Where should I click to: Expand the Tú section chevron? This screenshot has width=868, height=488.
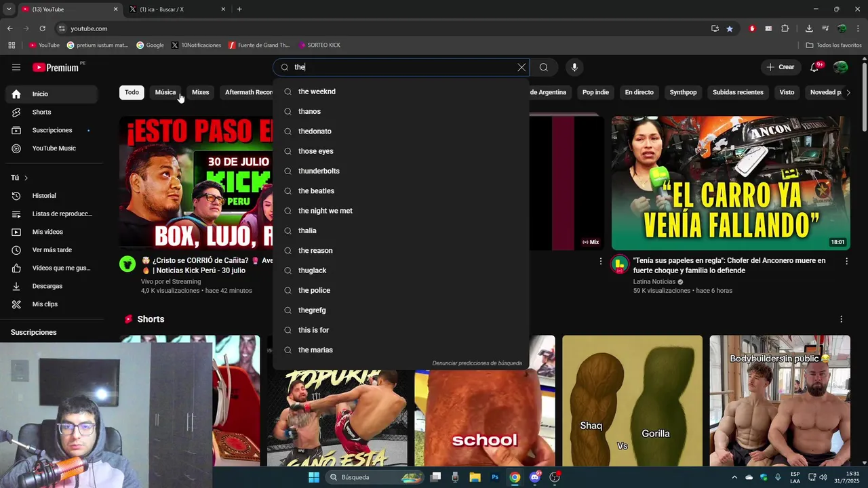point(26,178)
